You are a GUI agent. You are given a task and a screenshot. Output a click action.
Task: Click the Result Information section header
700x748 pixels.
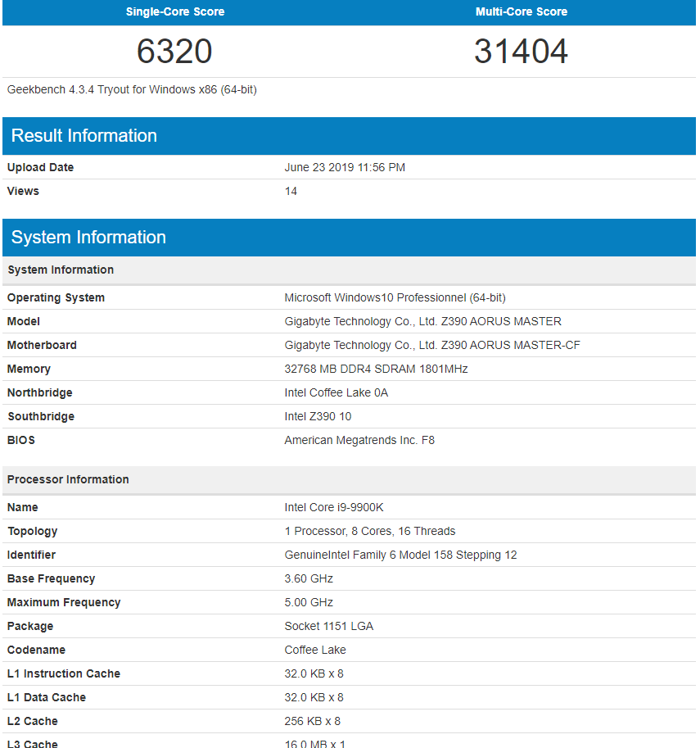84,135
